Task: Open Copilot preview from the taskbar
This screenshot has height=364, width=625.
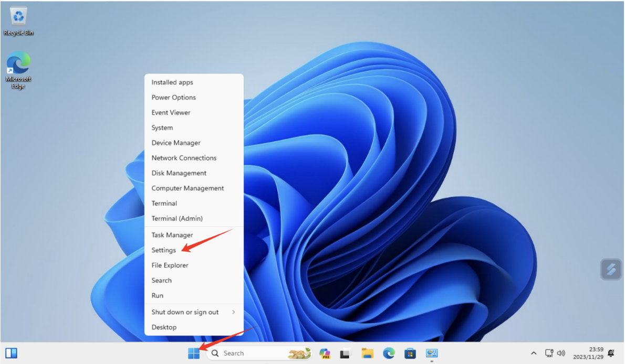Action: coord(325,354)
